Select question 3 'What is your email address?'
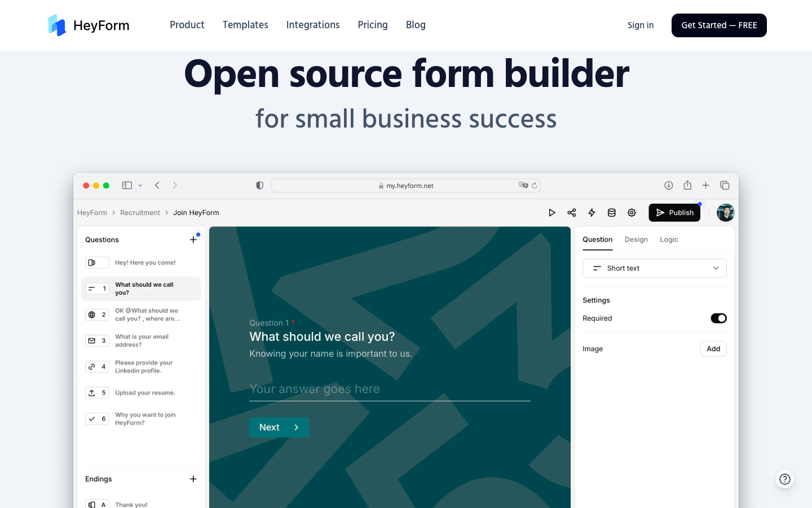The width and height of the screenshot is (812, 508). coord(141,340)
